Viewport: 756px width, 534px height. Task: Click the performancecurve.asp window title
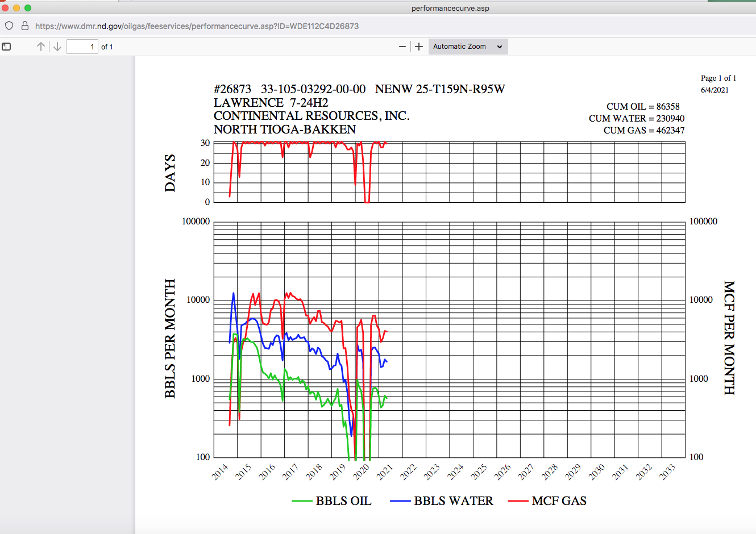[x=450, y=8]
